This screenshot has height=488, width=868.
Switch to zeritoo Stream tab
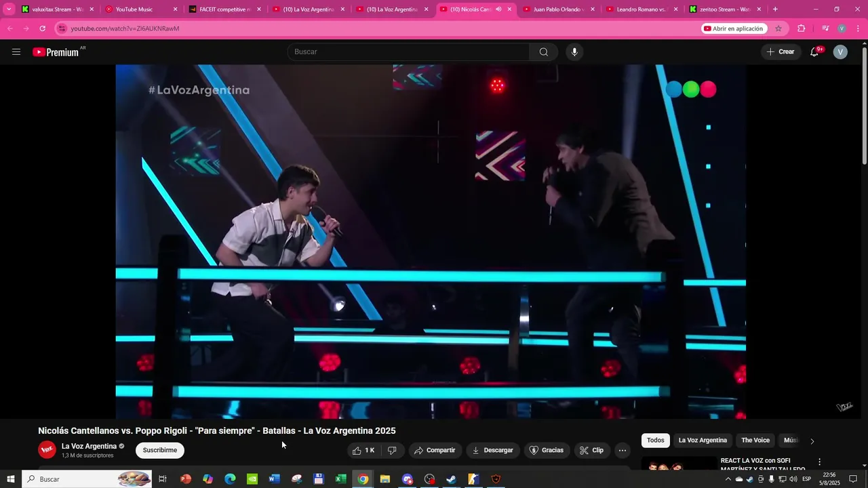(x=725, y=9)
